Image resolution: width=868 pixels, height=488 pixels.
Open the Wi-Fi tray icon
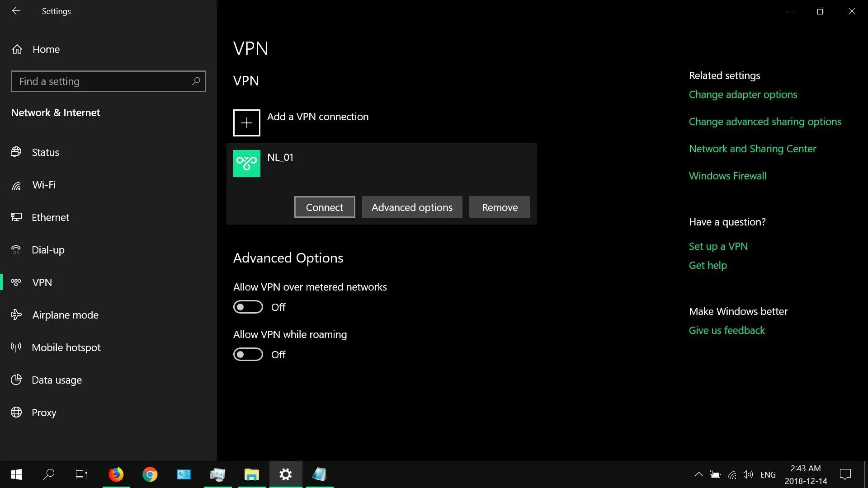[x=732, y=474]
